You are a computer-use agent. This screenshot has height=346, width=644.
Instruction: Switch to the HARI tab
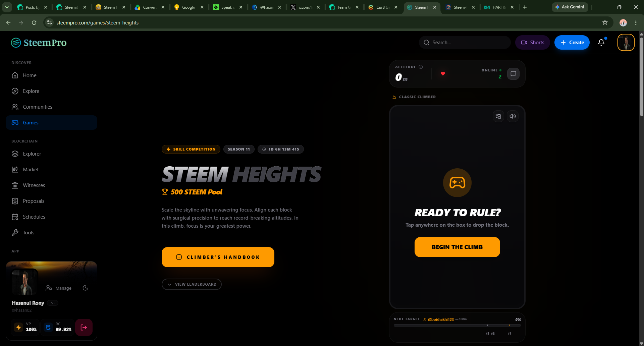(x=499, y=7)
